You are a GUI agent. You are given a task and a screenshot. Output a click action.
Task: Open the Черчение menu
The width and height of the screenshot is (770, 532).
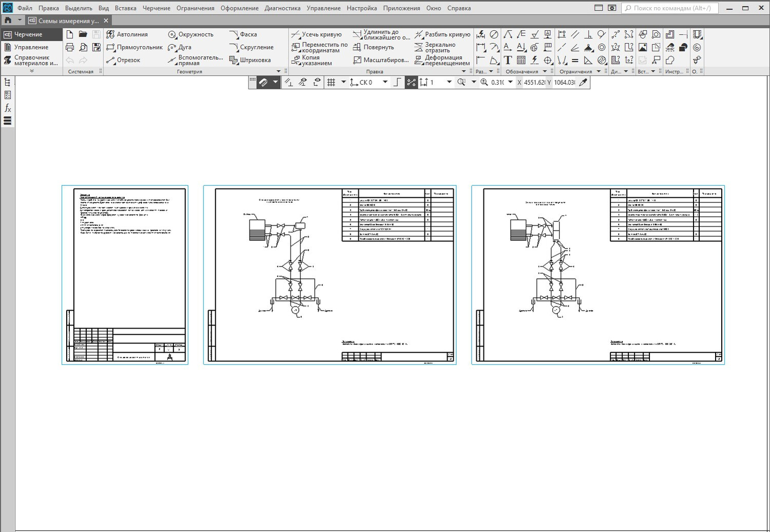tap(156, 8)
